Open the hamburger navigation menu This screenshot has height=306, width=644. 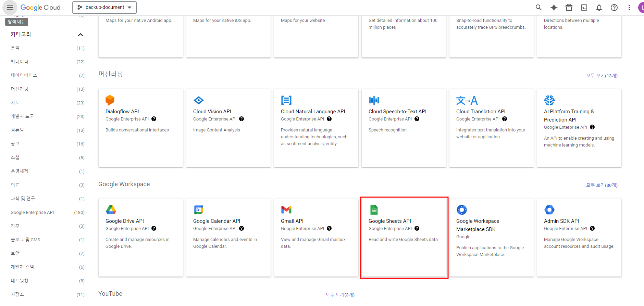click(10, 8)
